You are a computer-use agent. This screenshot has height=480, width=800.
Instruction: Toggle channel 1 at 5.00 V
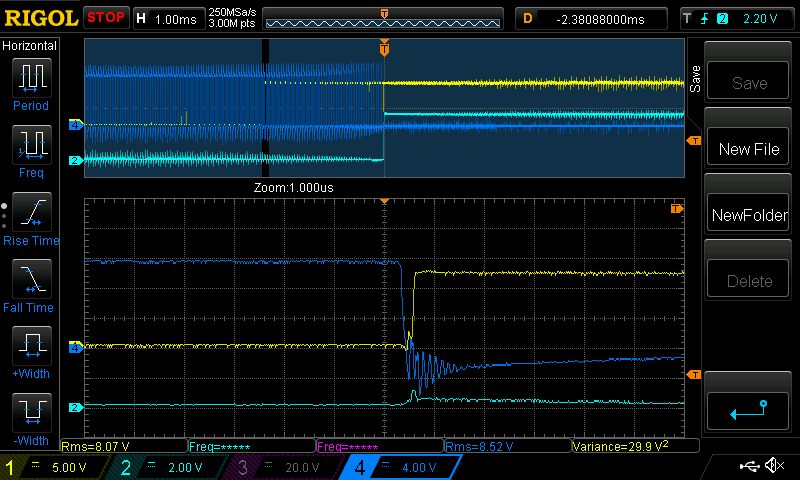[56, 467]
